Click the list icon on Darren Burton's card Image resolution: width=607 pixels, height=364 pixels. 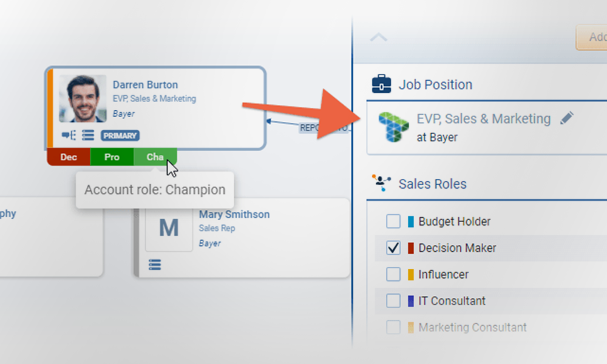[88, 135]
